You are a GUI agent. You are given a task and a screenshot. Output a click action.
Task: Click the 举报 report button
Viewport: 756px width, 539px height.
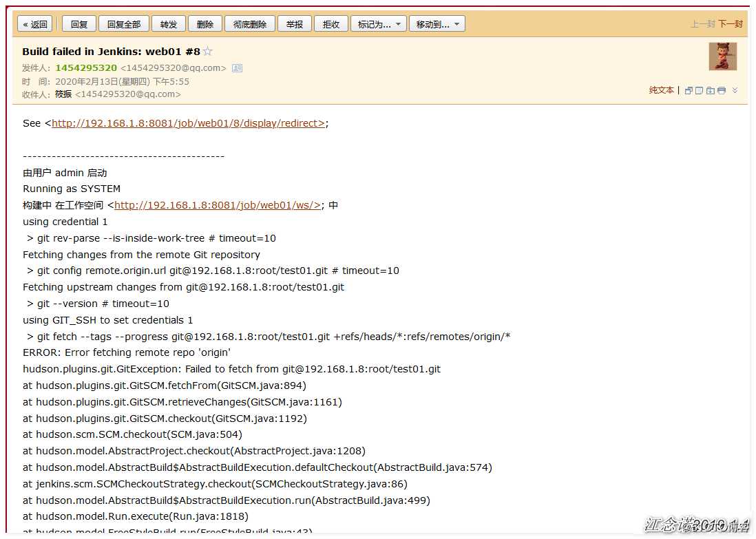tap(295, 24)
